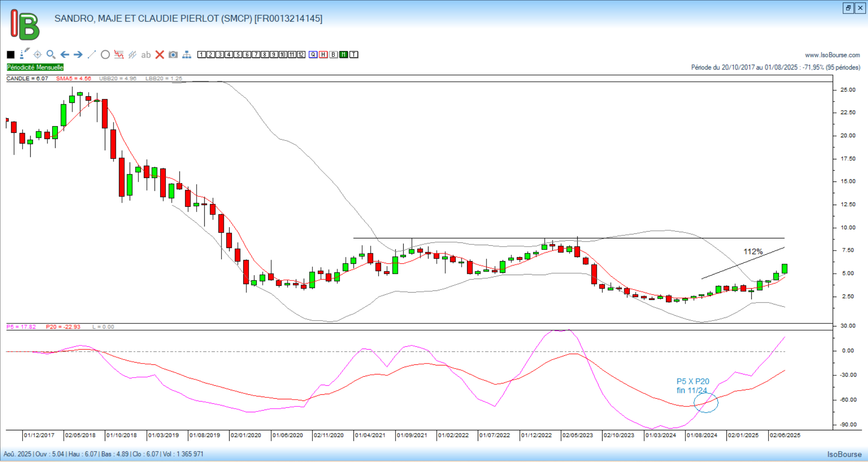Viewport: 868px width, 462px height.
Task: Select the circle drawing tool
Action: (x=105, y=55)
